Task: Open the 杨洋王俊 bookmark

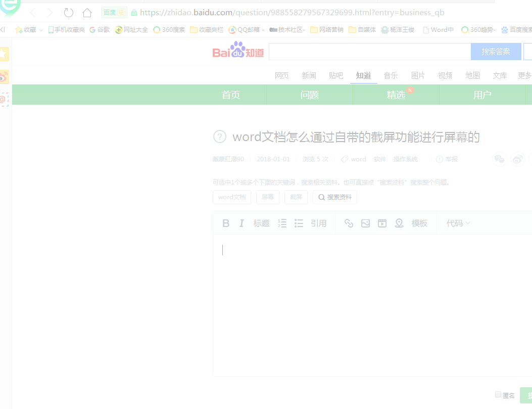Action: [x=398, y=30]
